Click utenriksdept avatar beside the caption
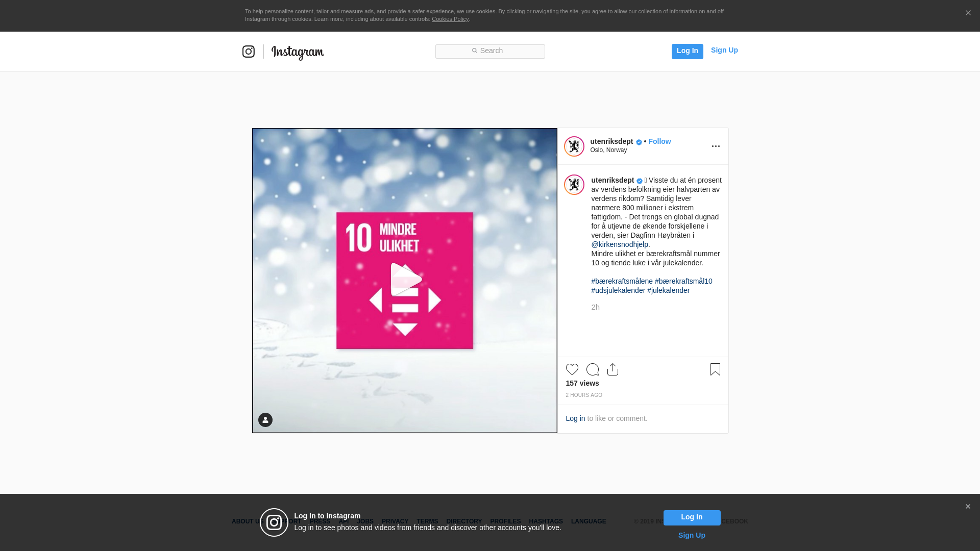Image resolution: width=980 pixels, height=551 pixels. [574, 185]
